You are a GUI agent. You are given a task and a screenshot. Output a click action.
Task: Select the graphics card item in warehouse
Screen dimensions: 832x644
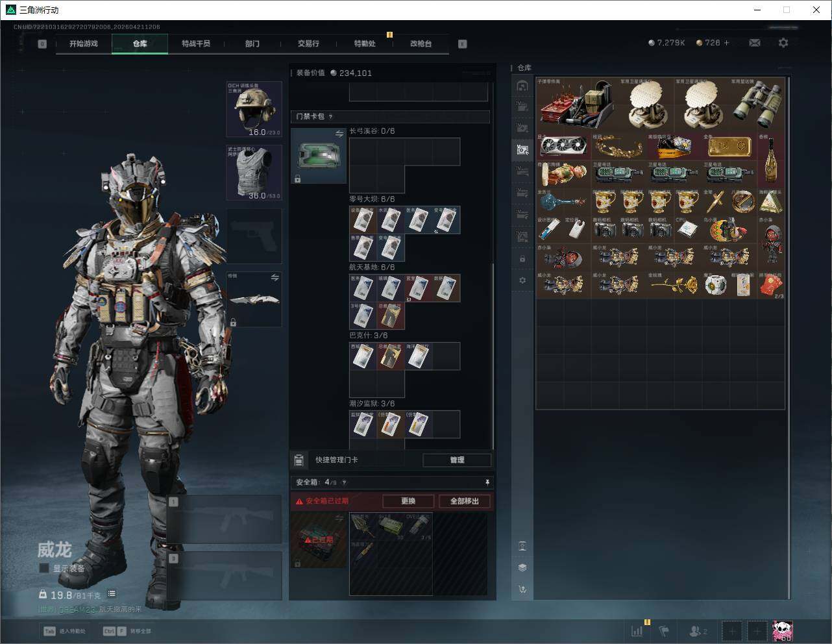[564, 147]
